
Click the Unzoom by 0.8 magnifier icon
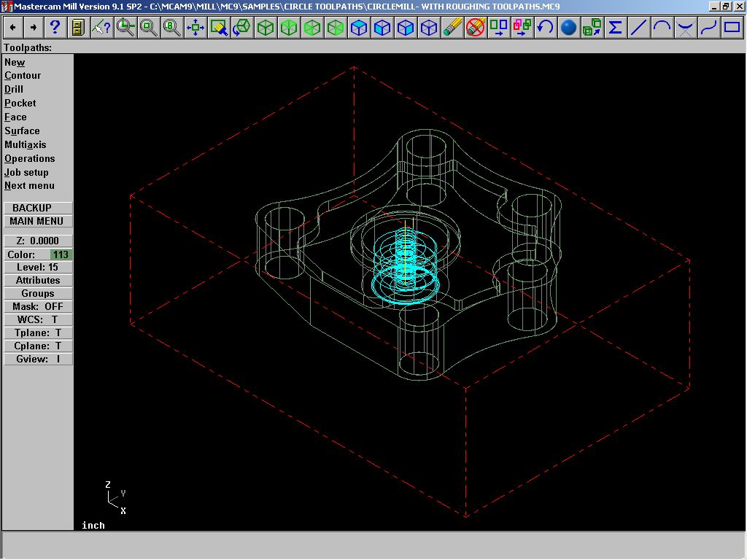click(x=171, y=28)
